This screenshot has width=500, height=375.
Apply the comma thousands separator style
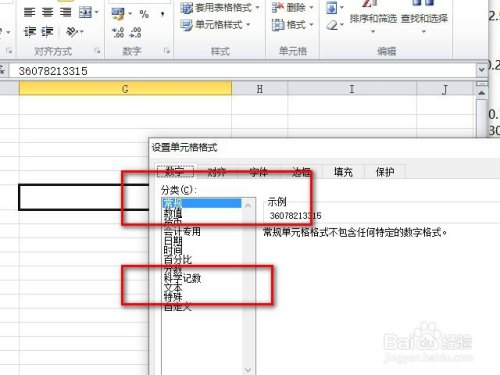(162, 14)
